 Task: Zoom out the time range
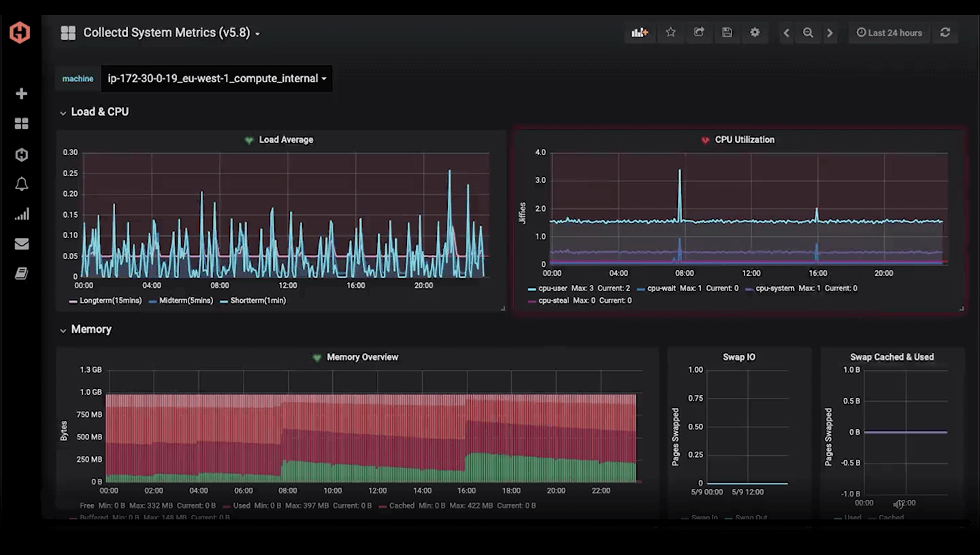click(x=808, y=32)
